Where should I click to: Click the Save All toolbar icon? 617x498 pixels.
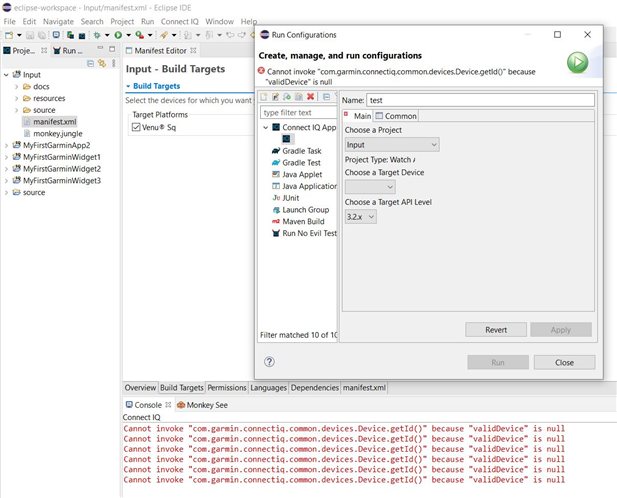tap(41, 35)
